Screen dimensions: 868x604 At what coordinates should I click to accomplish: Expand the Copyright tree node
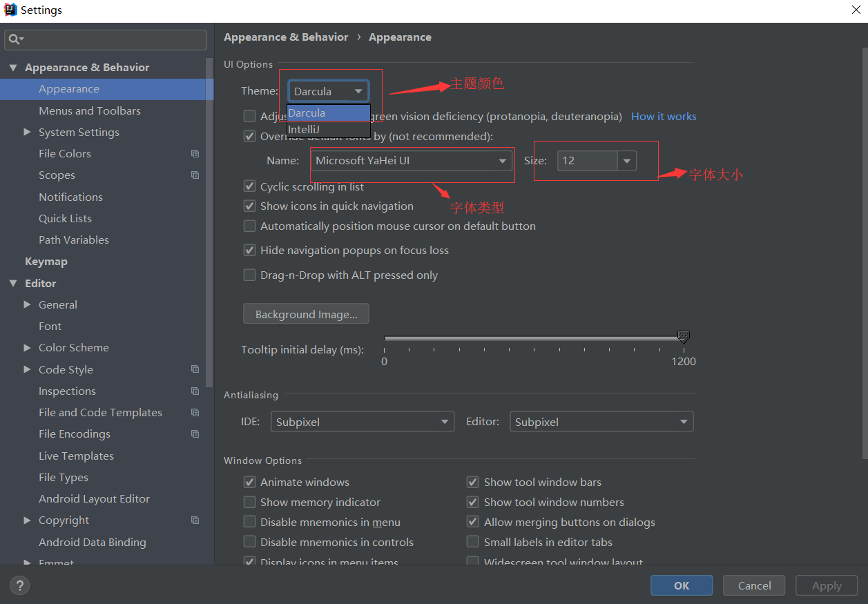27,520
